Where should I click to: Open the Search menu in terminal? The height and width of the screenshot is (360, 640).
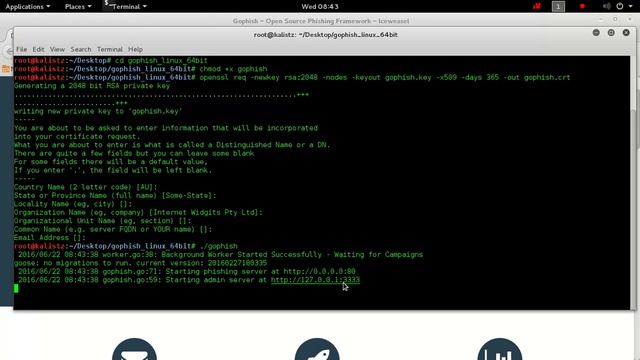(x=81, y=49)
